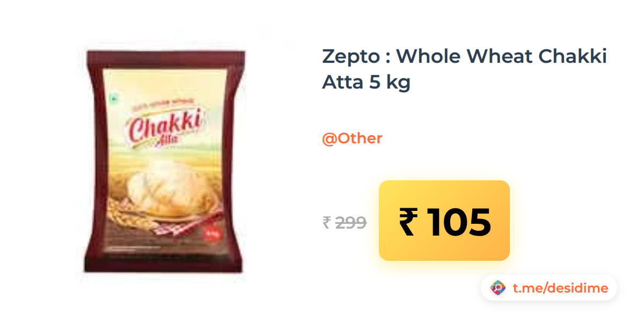Click the green vegetarian mark on package

[x=113, y=99]
